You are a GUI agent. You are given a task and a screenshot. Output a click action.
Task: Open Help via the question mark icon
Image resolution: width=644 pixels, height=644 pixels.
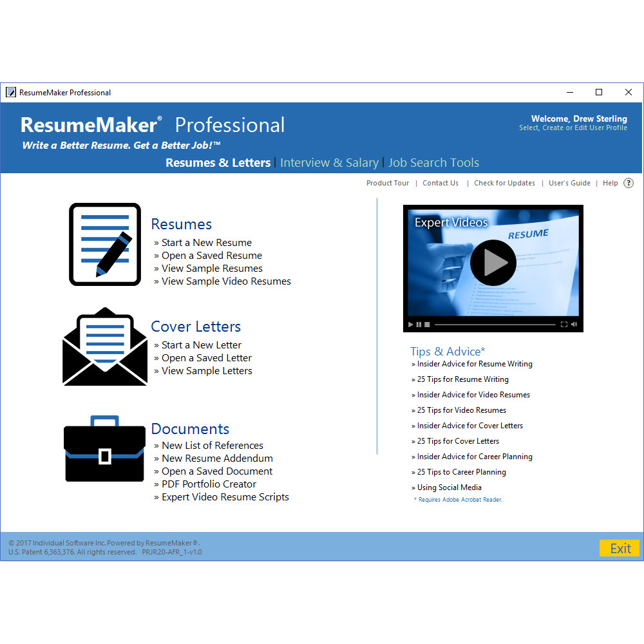pyautogui.click(x=628, y=183)
